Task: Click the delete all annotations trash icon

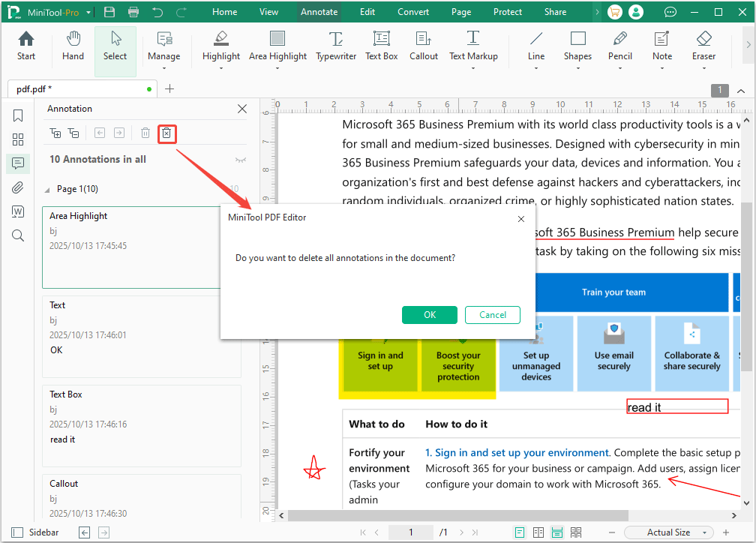Action: (x=166, y=133)
